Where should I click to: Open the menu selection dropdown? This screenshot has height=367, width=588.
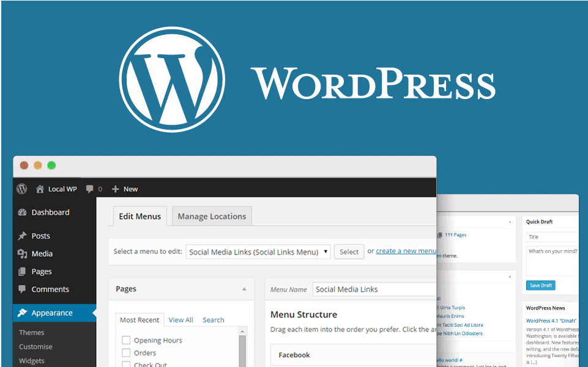258,252
